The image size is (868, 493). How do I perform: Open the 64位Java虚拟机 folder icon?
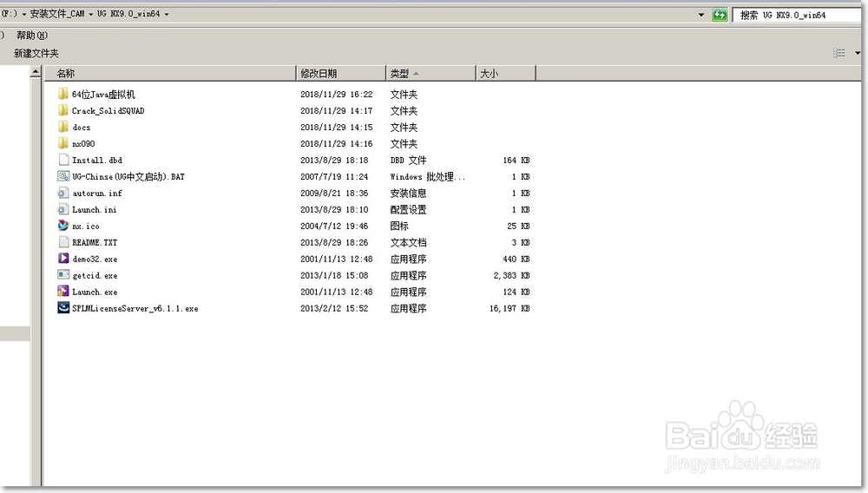(63, 94)
